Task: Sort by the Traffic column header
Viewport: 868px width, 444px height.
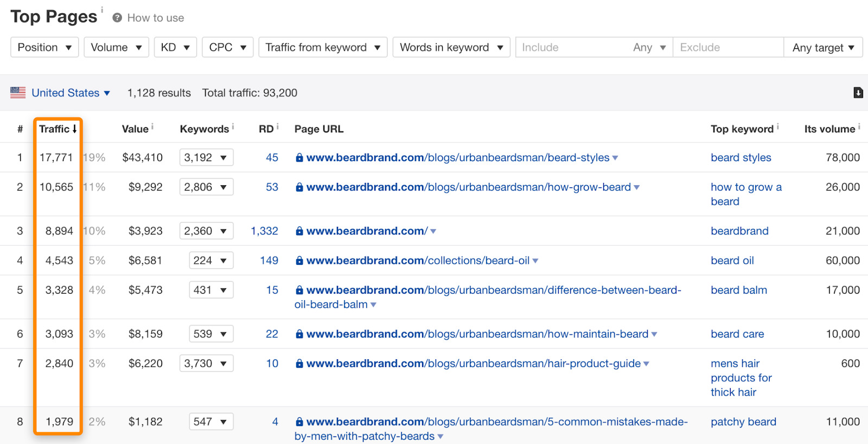Action: point(58,129)
